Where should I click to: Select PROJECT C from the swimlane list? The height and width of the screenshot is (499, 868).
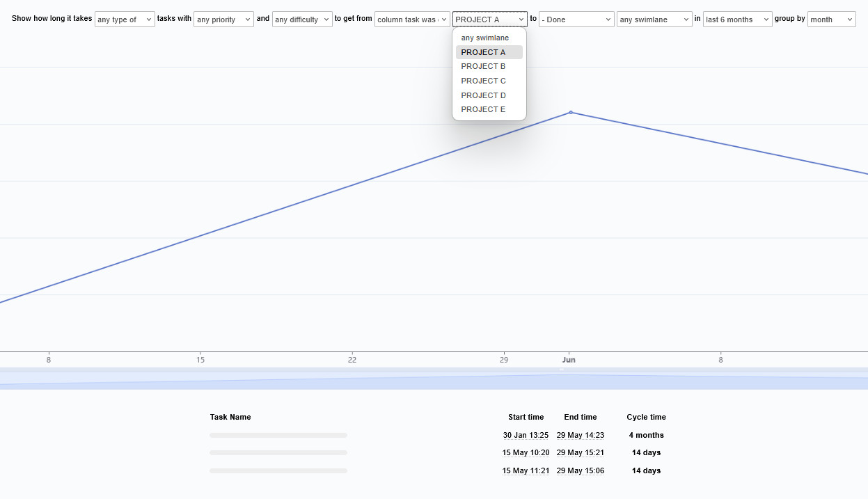pyautogui.click(x=483, y=81)
